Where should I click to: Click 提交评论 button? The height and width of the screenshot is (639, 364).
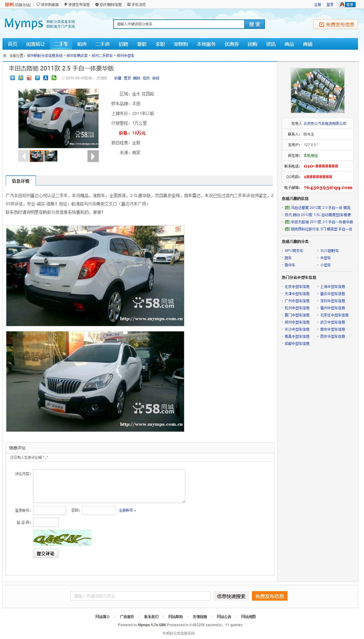[x=46, y=553]
